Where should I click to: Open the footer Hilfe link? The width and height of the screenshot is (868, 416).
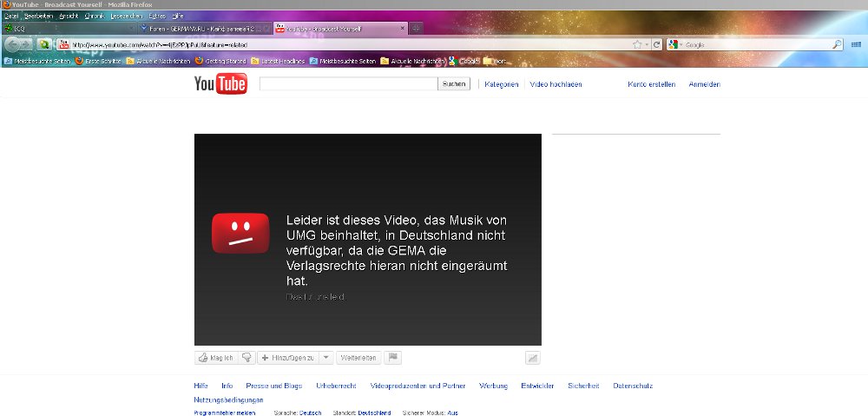201,386
